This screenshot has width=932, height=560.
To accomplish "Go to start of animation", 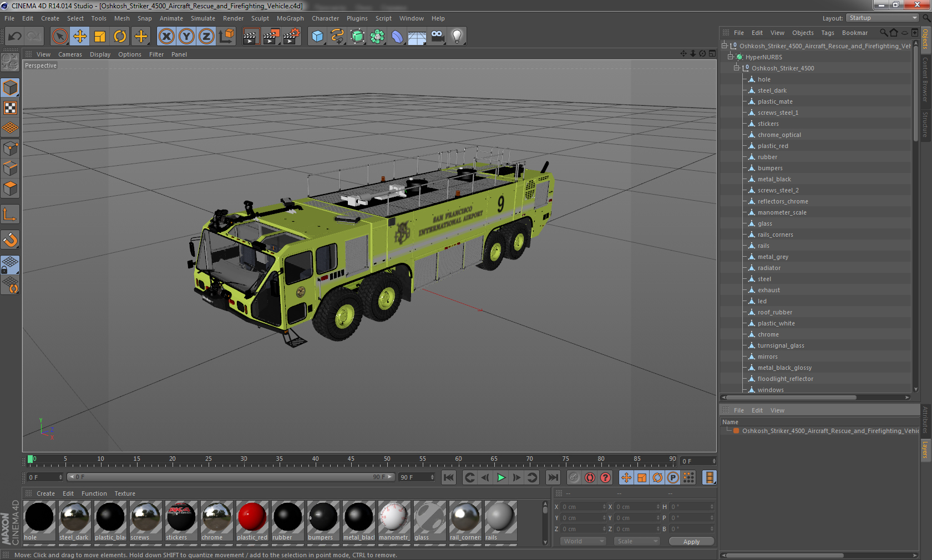I will (x=449, y=477).
